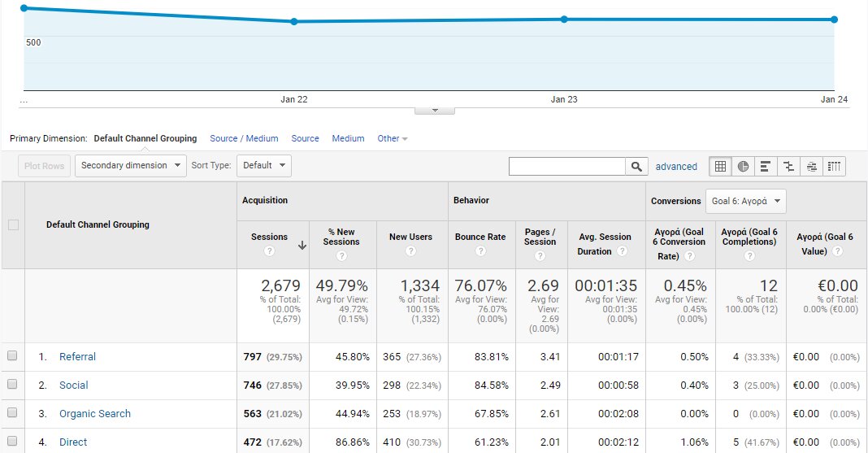Screen dimensions: 868x453
Task: Select Source / Medium primary dimension
Action: click(244, 139)
